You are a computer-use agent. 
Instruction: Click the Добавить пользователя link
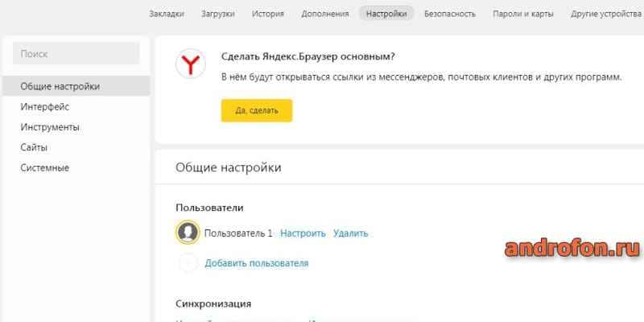pos(257,263)
